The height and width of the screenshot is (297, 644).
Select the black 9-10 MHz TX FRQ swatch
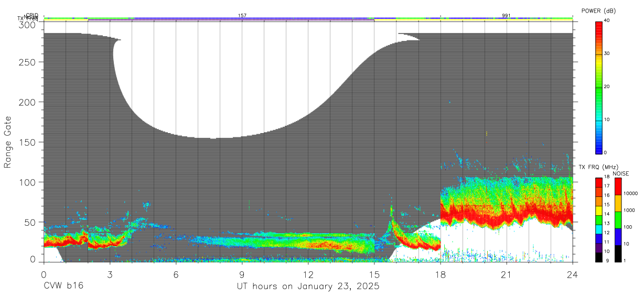(x=598, y=257)
